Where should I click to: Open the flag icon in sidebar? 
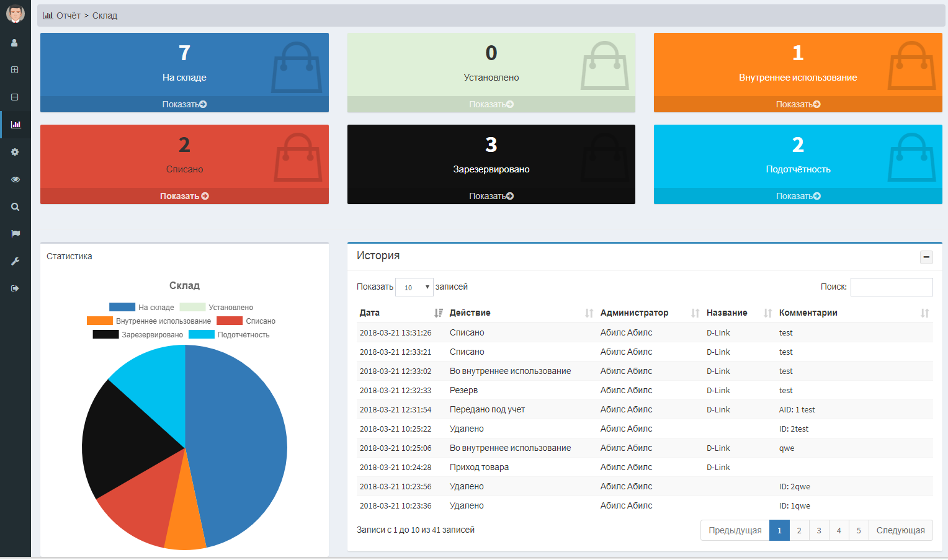tap(15, 234)
